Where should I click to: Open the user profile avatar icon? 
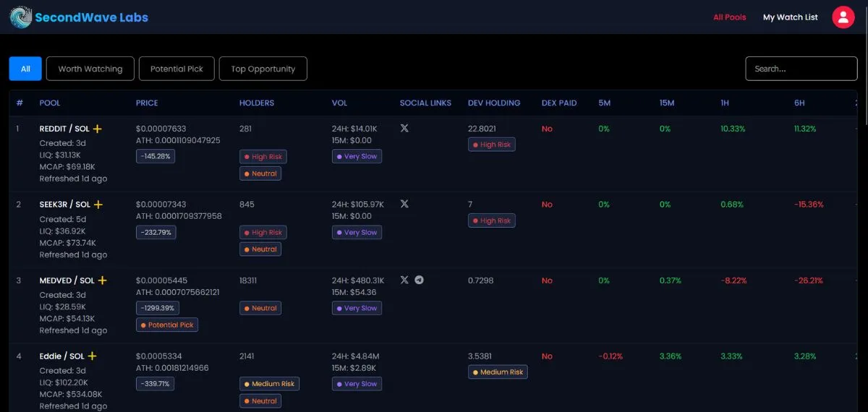tap(843, 17)
